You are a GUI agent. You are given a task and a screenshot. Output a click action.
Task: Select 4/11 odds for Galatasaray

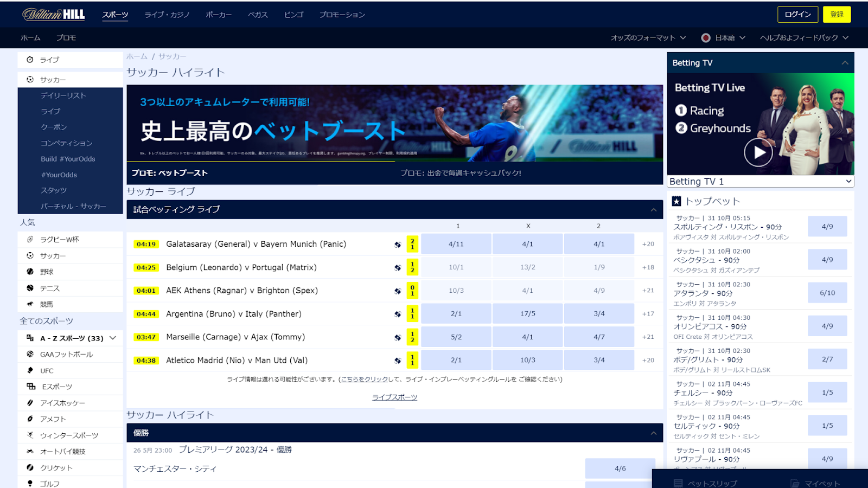click(456, 244)
